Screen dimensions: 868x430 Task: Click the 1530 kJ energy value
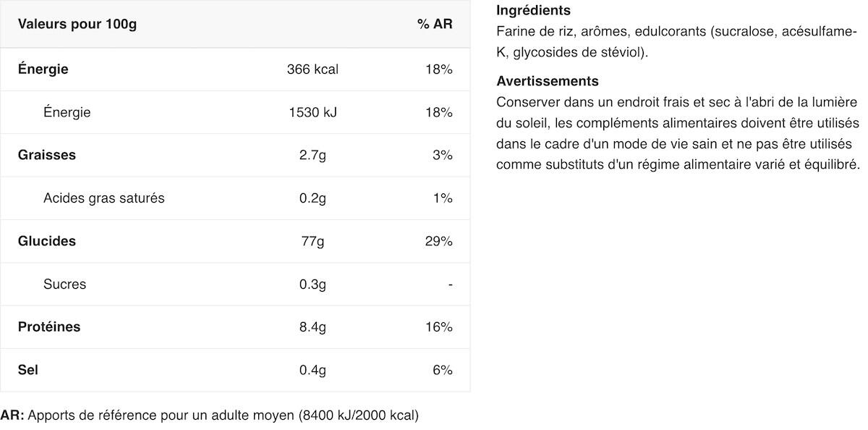312,112
